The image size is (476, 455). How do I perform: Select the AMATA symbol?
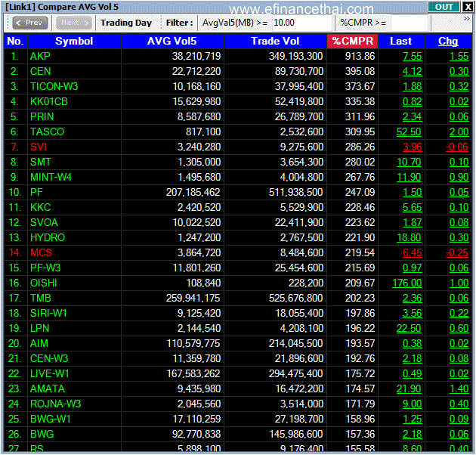click(48, 388)
